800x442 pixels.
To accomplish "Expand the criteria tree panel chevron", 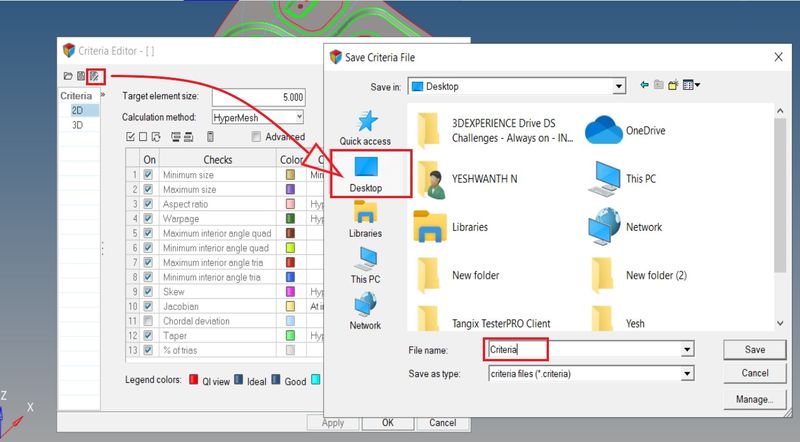I will pos(103,95).
